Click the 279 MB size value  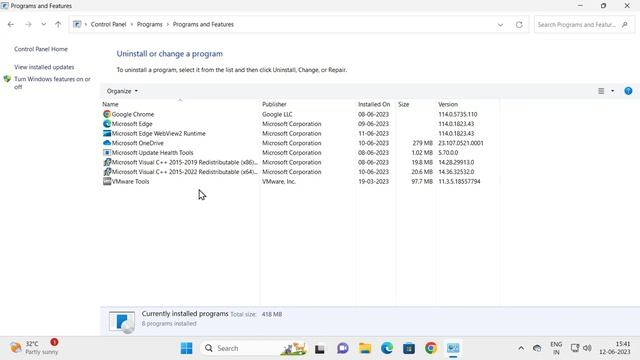(422, 143)
